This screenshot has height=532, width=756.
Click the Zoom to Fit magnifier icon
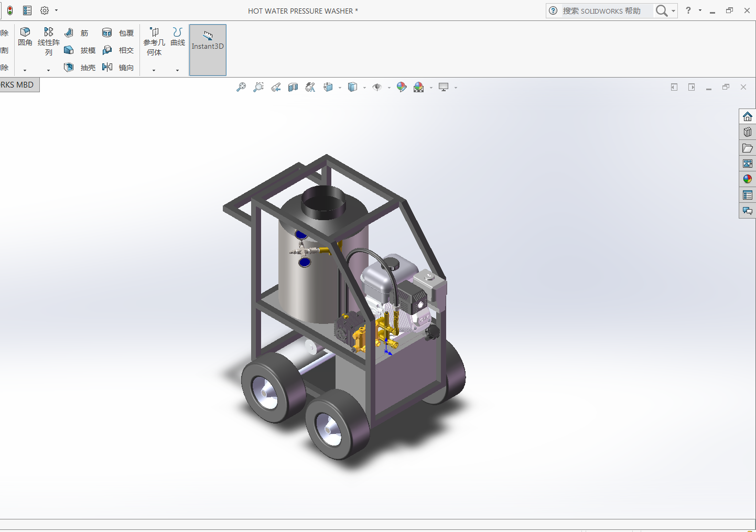pos(241,88)
